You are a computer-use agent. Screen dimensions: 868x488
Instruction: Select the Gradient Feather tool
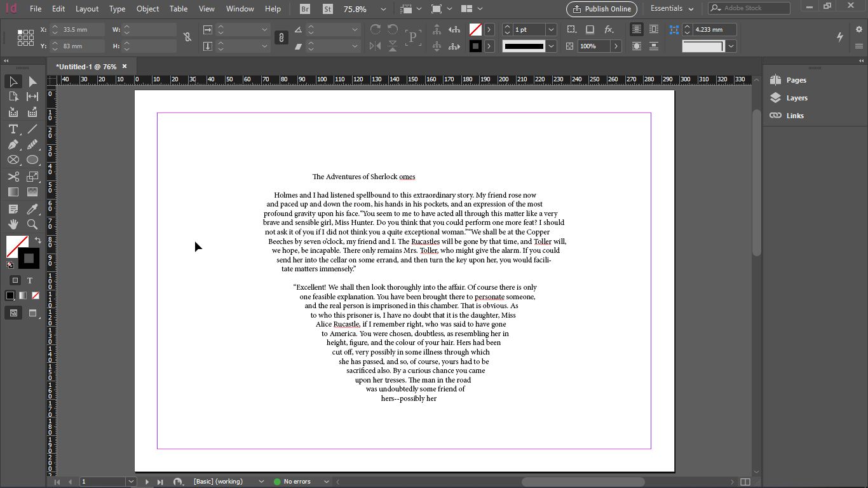[x=32, y=192]
